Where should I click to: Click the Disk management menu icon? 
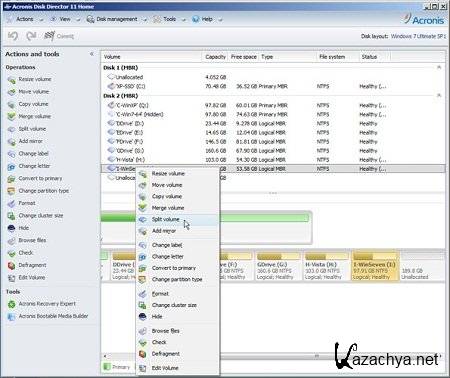point(90,19)
